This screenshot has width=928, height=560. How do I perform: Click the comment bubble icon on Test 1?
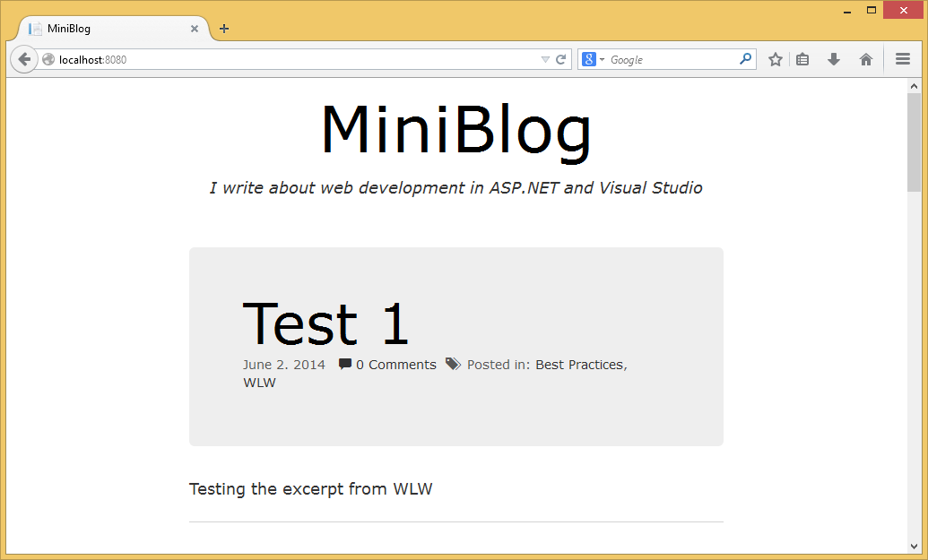pos(344,364)
